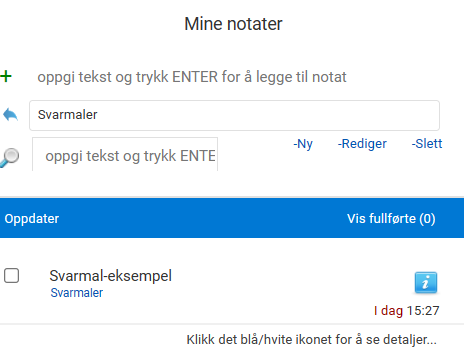This screenshot has width=464, height=363.
Task: Click the green plus add-note icon
Action: (x=6, y=76)
